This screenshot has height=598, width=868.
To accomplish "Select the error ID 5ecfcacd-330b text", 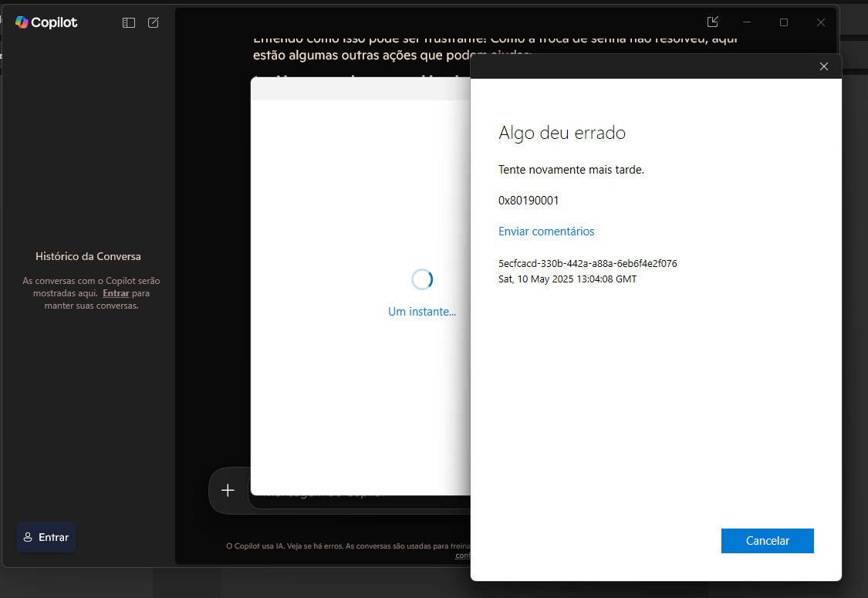I will pyautogui.click(x=588, y=264).
